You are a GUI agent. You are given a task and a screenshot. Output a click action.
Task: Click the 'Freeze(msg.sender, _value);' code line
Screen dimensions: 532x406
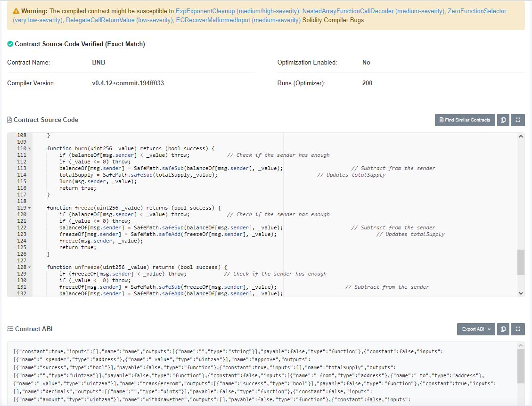(x=101, y=241)
